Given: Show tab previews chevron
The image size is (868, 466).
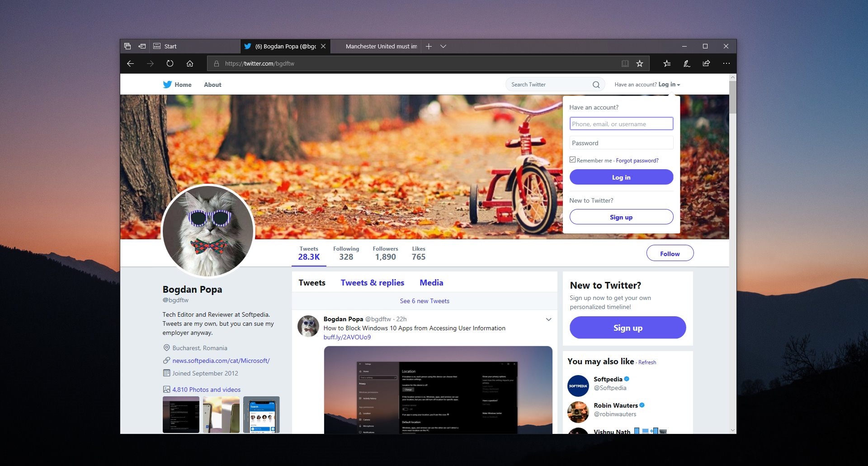Looking at the screenshot, I should tap(443, 46).
